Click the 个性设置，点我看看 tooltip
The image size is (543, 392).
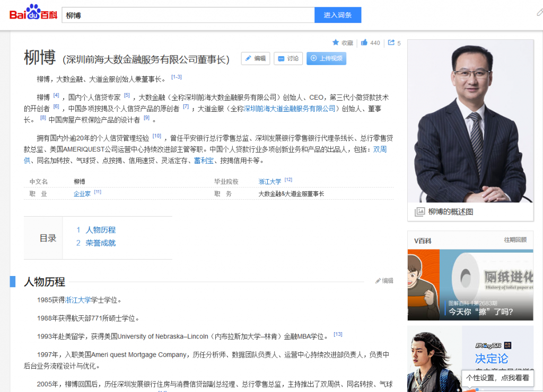(497, 378)
